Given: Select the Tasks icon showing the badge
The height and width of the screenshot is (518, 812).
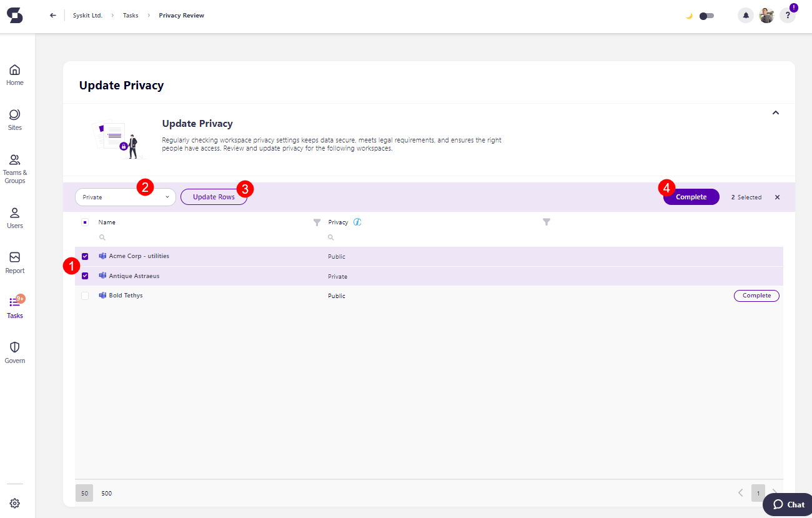Looking at the screenshot, I should click(x=14, y=307).
